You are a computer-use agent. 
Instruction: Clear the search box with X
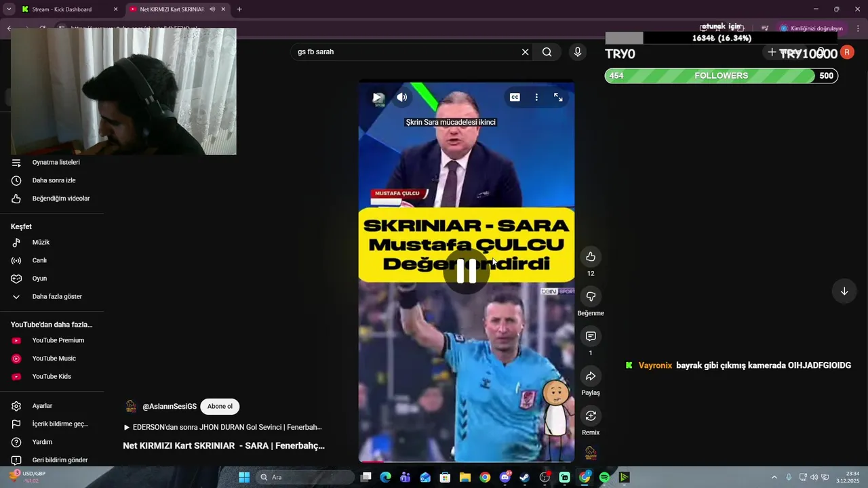tap(525, 52)
